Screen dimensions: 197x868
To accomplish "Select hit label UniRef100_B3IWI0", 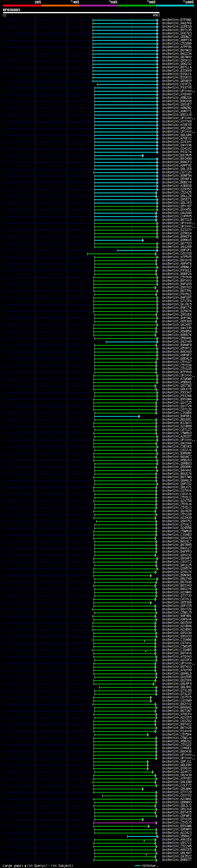I will click(x=177, y=423).
